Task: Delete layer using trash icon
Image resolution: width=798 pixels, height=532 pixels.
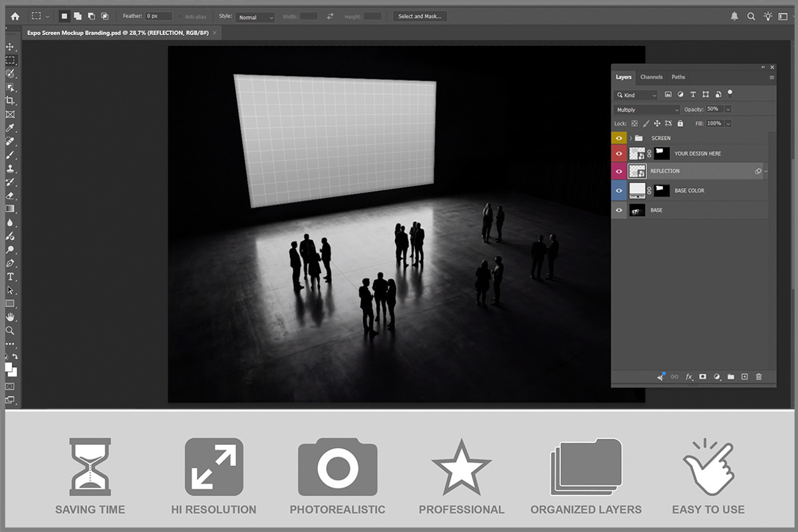Action: [x=759, y=377]
